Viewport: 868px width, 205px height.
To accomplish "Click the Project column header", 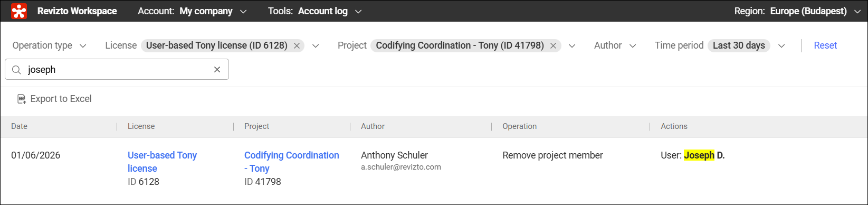I will [256, 126].
